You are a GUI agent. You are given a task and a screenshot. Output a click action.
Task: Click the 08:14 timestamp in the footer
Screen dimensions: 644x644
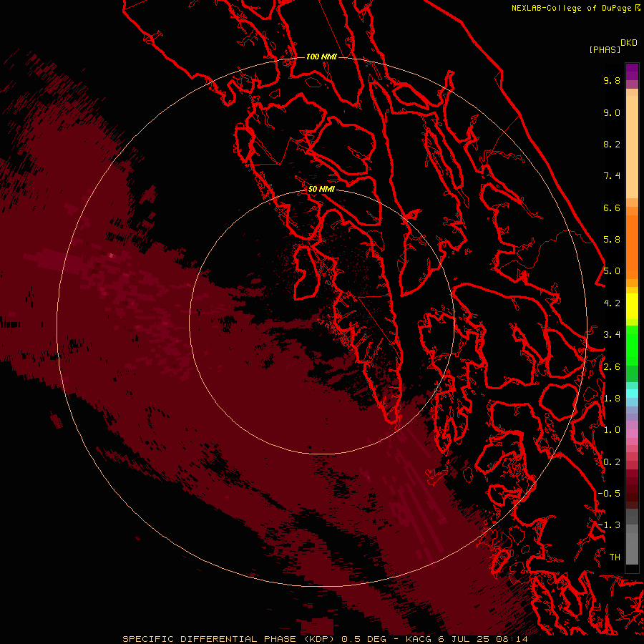click(512, 639)
